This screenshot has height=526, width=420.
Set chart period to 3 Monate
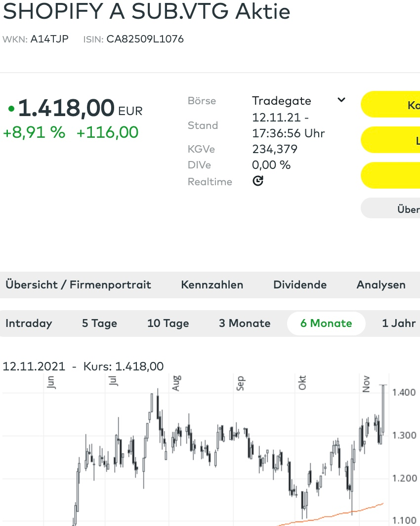click(x=245, y=324)
